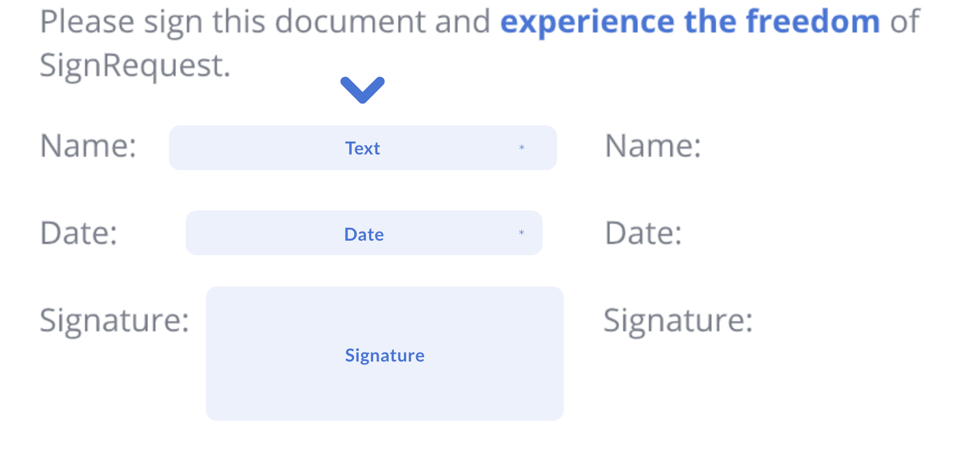Click the Text field next to Name
The image size is (980, 469).
(363, 148)
